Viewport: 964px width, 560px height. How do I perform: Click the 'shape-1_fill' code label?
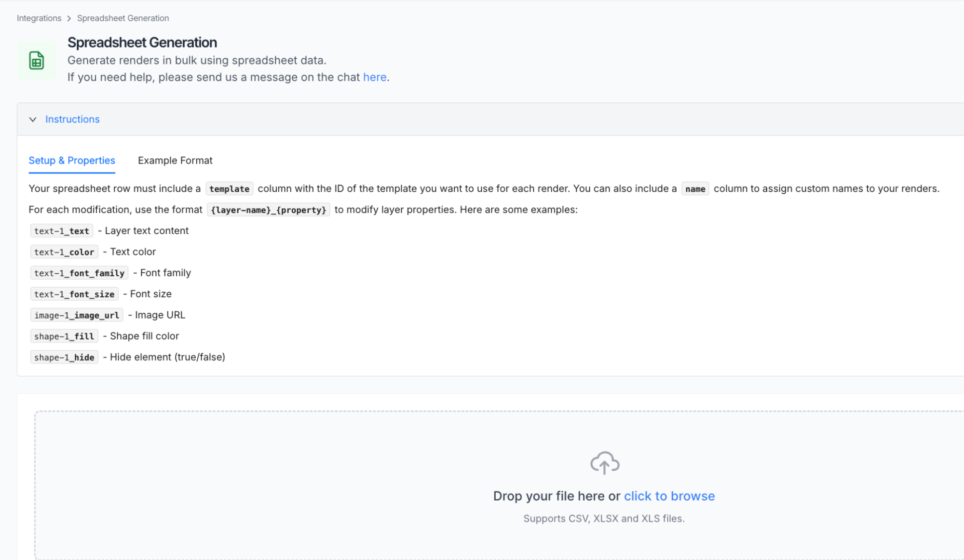64,336
